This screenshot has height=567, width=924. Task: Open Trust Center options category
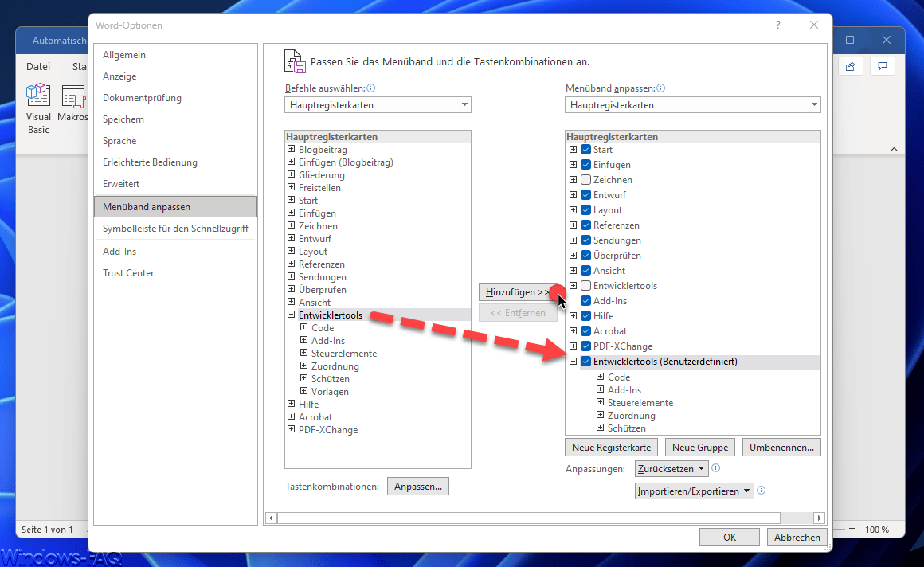pyautogui.click(x=175, y=273)
